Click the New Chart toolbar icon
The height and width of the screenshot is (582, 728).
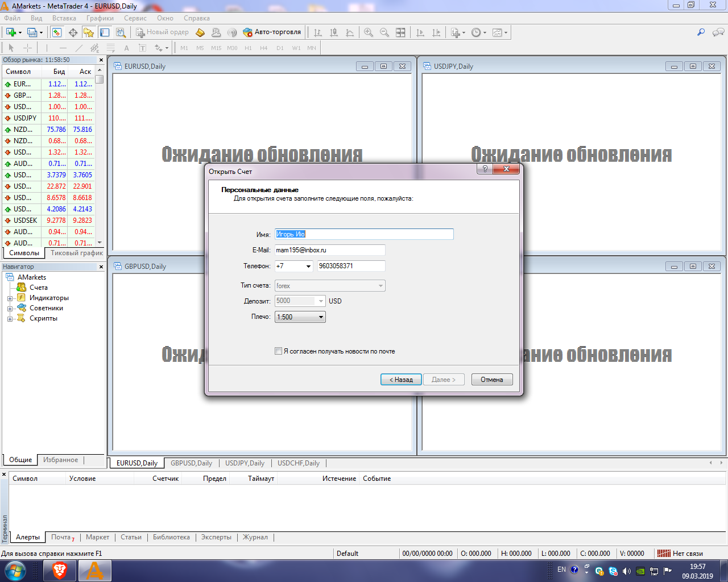pyautogui.click(x=11, y=32)
